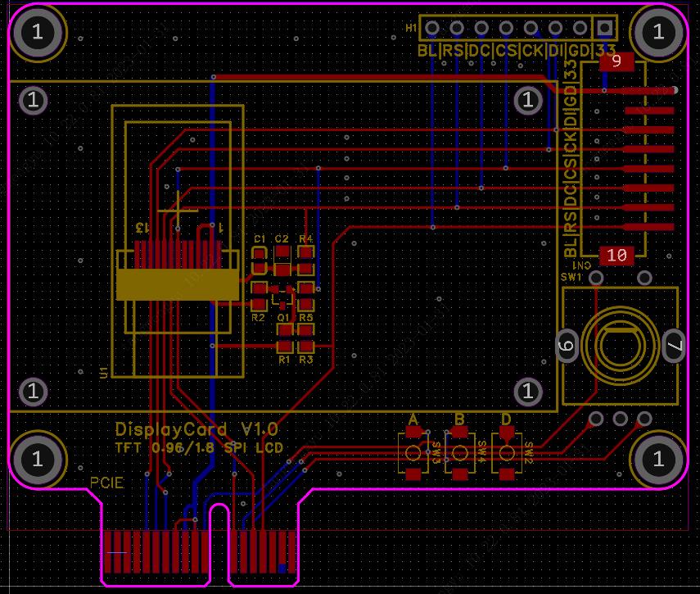Select the top-left corner mounting hole
Image resolution: width=700 pixels, height=594 pixels.
click(x=37, y=33)
